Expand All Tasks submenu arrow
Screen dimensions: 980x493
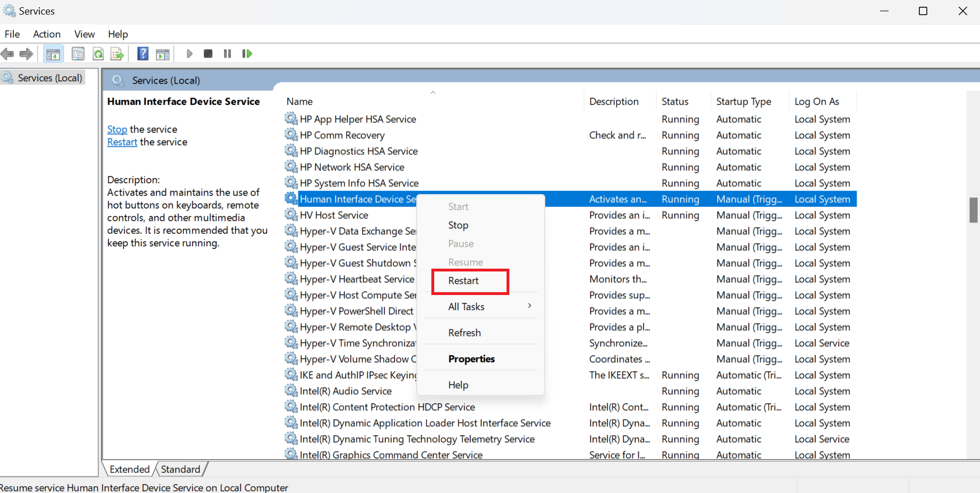(x=529, y=306)
